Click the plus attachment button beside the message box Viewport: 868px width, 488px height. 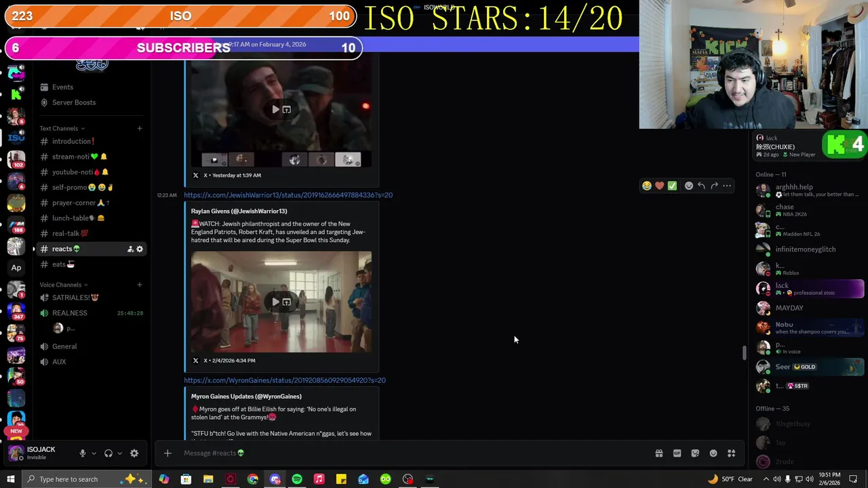(x=167, y=453)
